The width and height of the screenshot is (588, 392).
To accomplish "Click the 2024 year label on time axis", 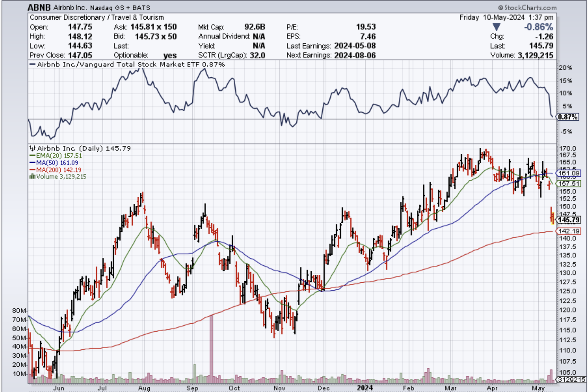I will (364, 388).
